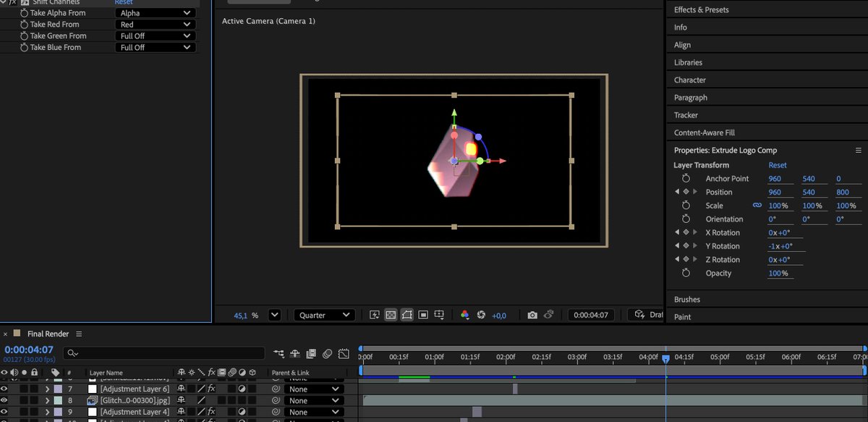This screenshot has height=422, width=868.
Task: Click the label color of Adjustment Layer 6
Action: pyautogui.click(x=58, y=389)
